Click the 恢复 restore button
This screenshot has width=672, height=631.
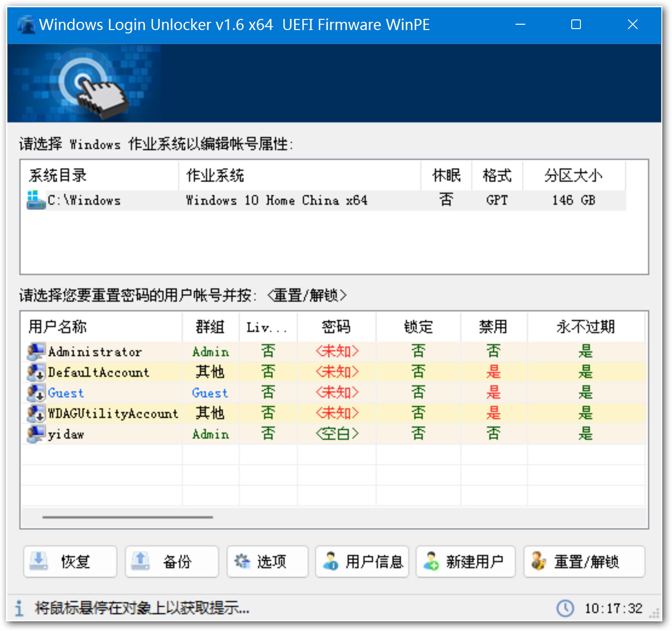coord(70,562)
